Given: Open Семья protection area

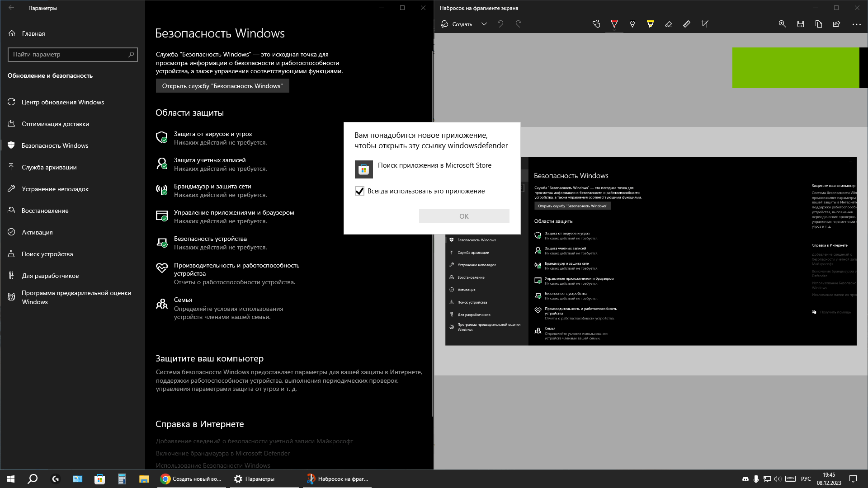Looking at the screenshot, I should [x=220, y=308].
